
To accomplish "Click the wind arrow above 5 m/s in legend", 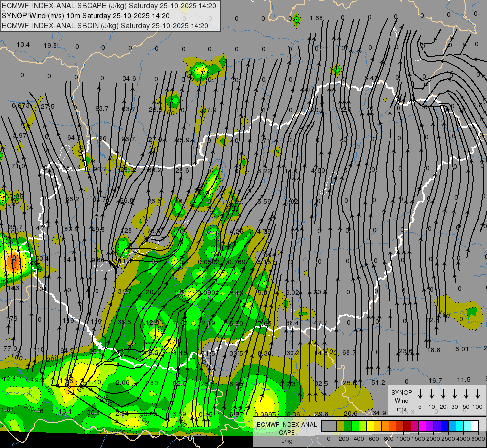I will tap(420, 394).
